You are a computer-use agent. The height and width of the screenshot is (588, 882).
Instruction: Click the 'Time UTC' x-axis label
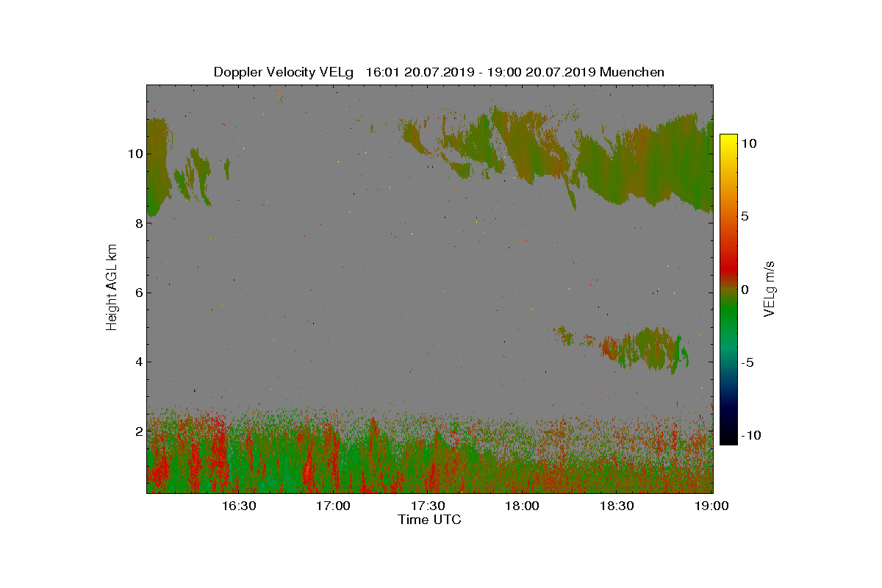[430, 520]
